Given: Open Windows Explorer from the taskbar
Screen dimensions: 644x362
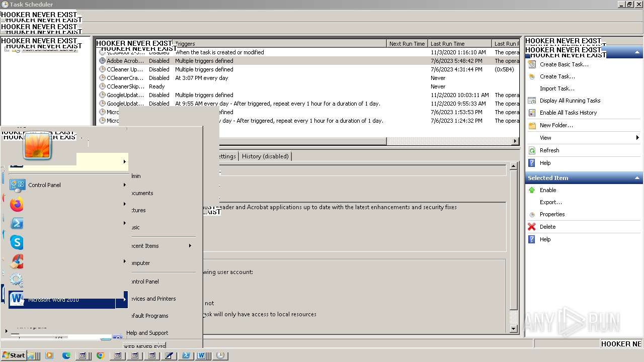Looking at the screenshot, I should 31,355.
